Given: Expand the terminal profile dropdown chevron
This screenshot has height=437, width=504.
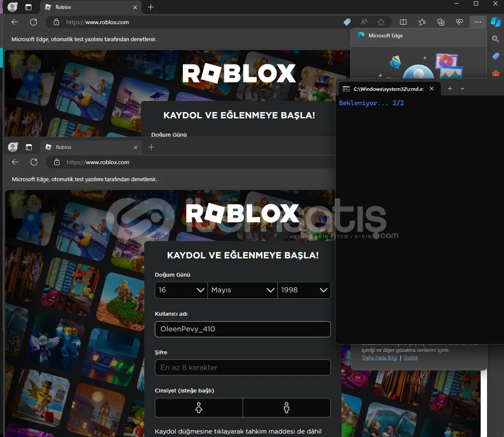Looking at the screenshot, I should coord(462,88).
